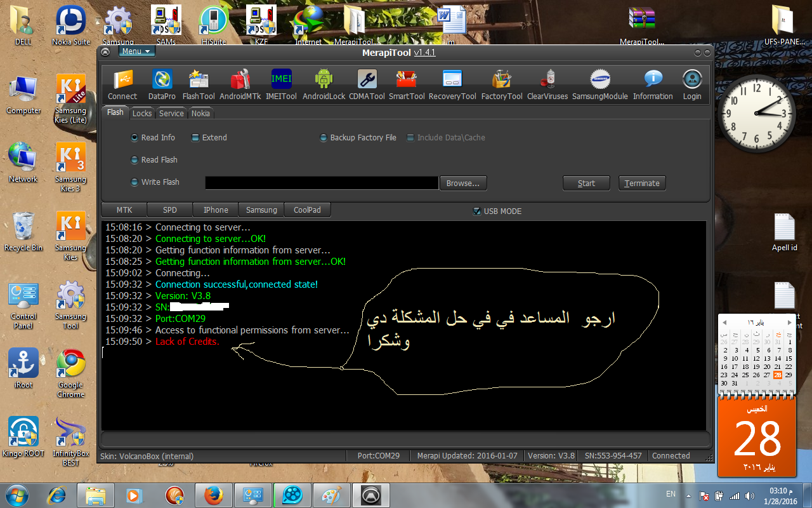Select the CDMATool wrench icon
This screenshot has height=508, width=812.
pos(367,84)
